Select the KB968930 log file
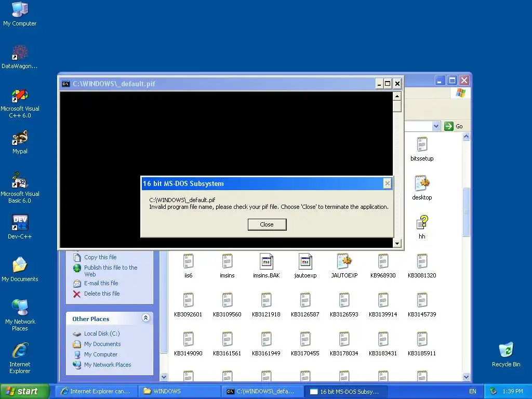This screenshot has height=399, width=532. point(383,266)
